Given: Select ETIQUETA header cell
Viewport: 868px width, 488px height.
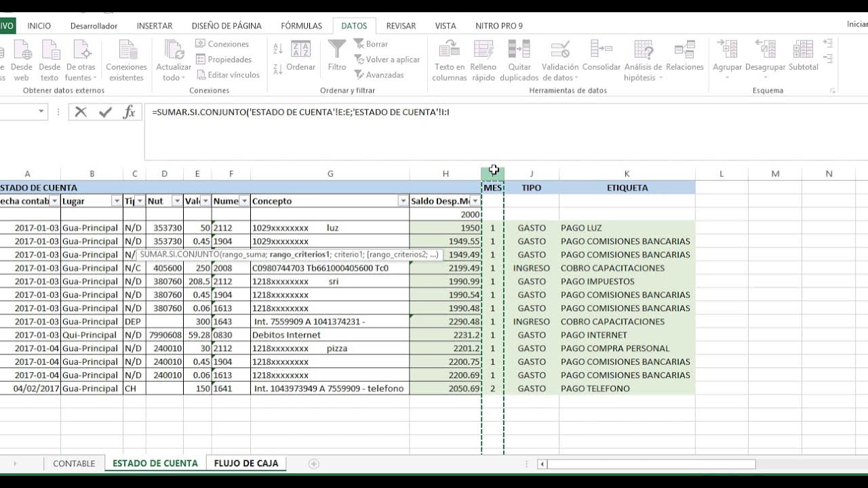Looking at the screenshot, I should point(627,188).
